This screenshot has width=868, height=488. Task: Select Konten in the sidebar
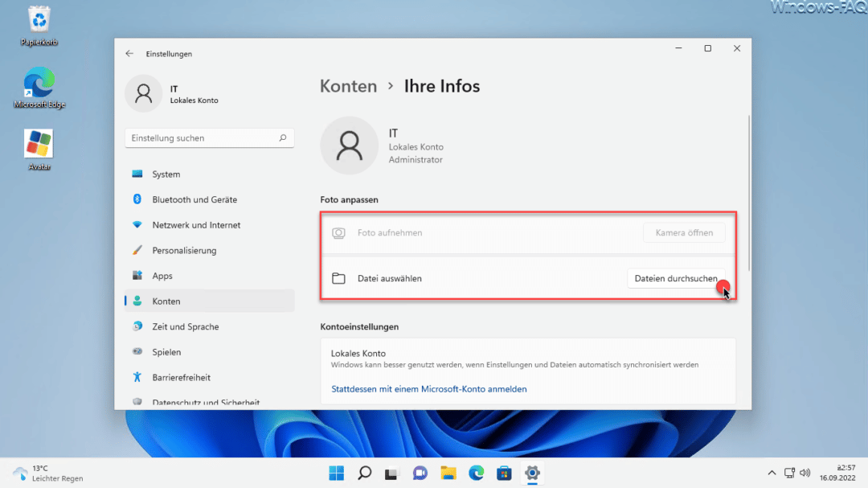pos(209,301)
